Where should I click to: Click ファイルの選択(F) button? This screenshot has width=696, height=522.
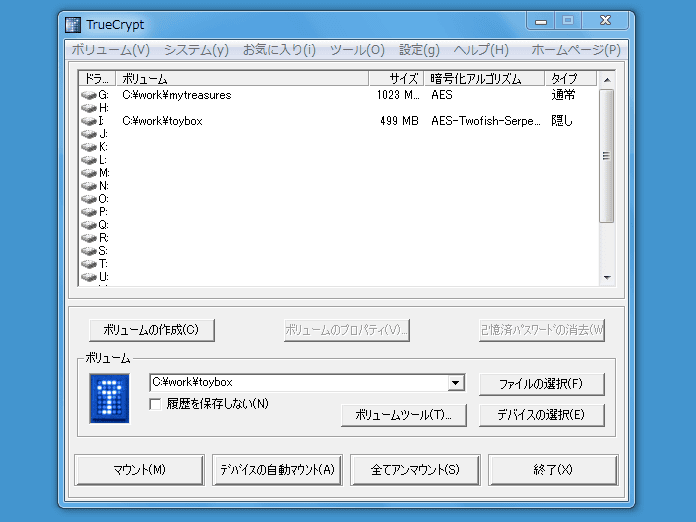(542, 384)
